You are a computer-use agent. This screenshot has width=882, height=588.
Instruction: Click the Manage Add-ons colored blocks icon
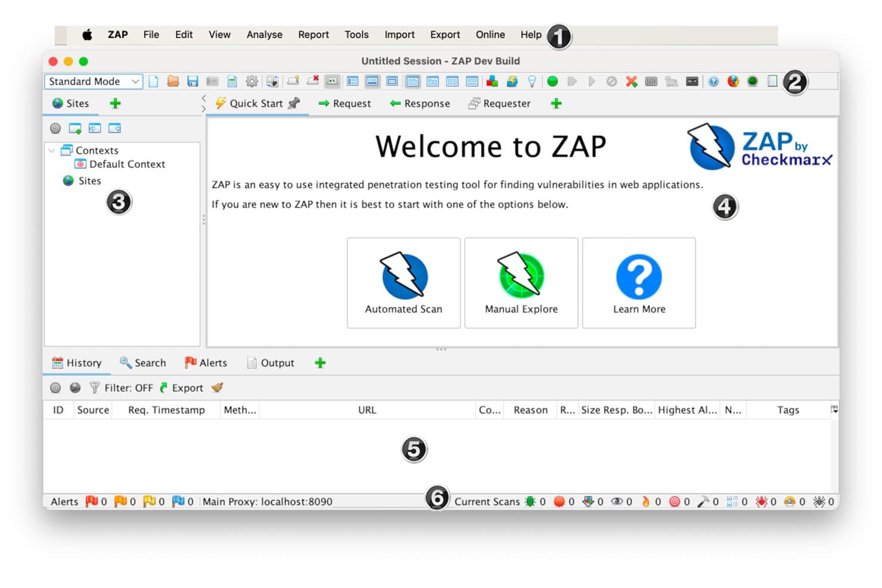click(x=492, y=82)
